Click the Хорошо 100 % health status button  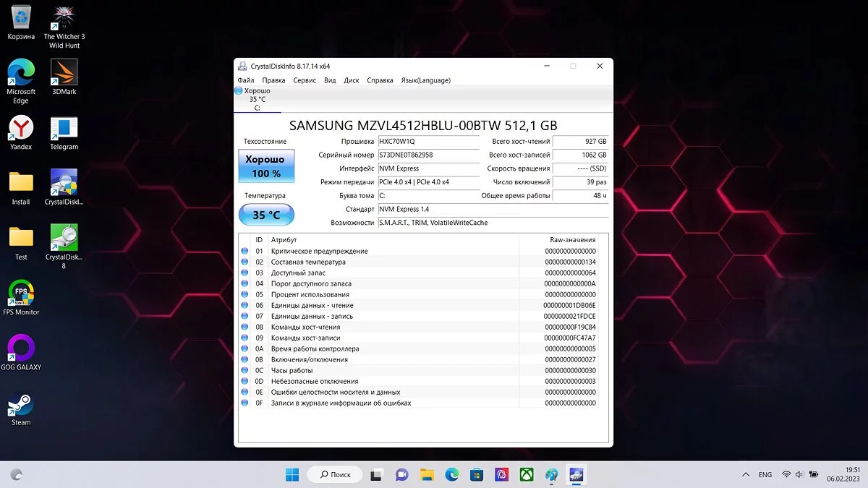click(266, 166)
